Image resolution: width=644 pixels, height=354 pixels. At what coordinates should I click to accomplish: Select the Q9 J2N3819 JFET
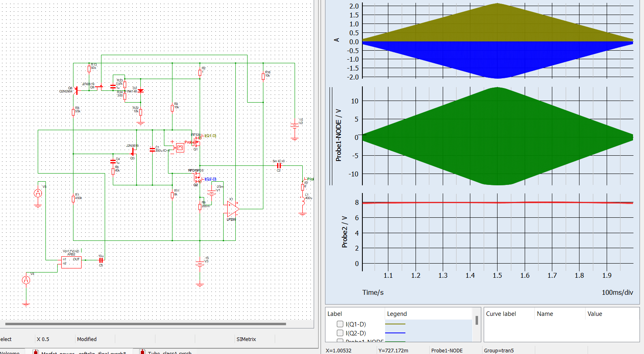pos(99,87)
